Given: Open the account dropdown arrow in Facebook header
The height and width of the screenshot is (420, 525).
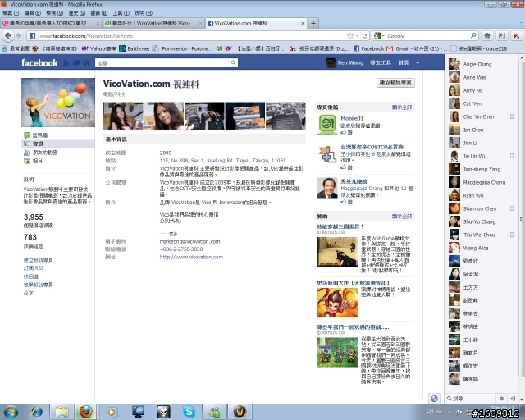Looking at the screenshot, I should tap(418, 62).
